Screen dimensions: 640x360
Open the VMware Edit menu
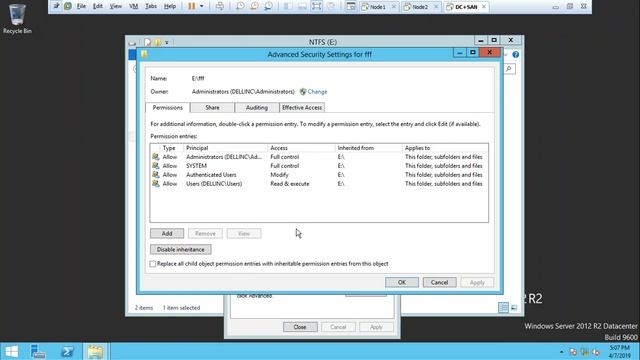[x=98, y=6]
